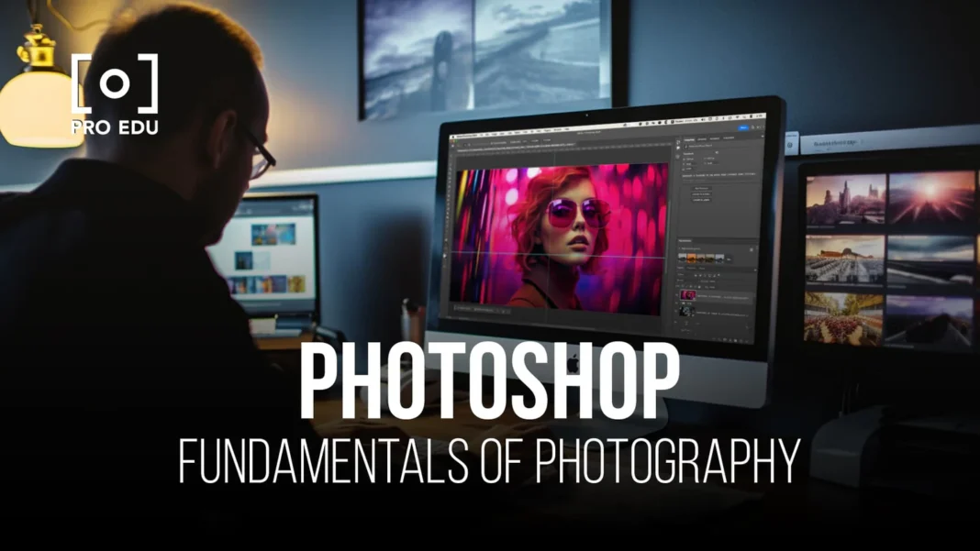Click the blue Share button top right
This screenshot has width=980, height=551.
point(742,127)
